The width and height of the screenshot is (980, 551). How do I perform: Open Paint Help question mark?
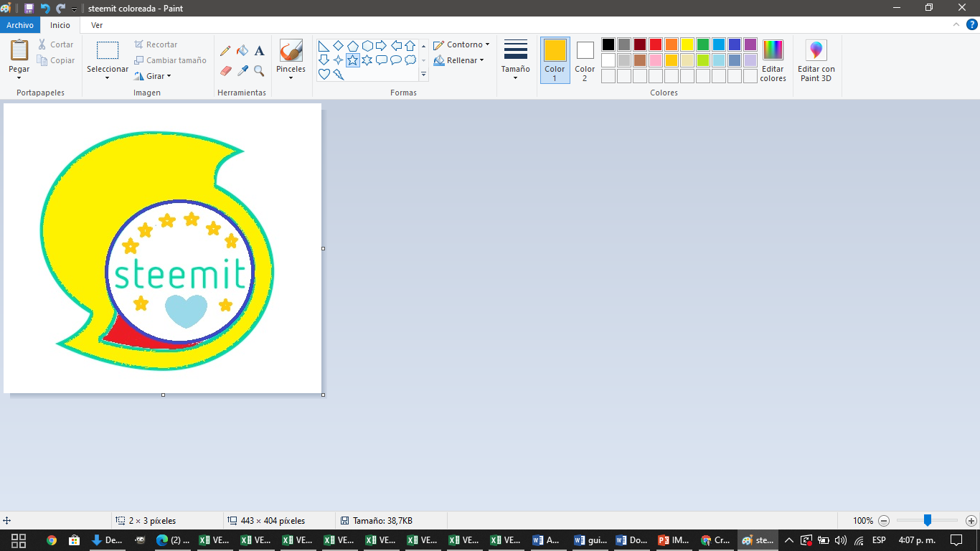(x=972, y=25)
